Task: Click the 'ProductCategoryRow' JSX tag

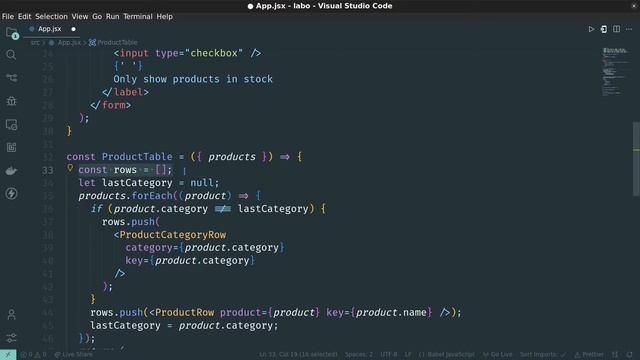Action: tap(173, 235)
